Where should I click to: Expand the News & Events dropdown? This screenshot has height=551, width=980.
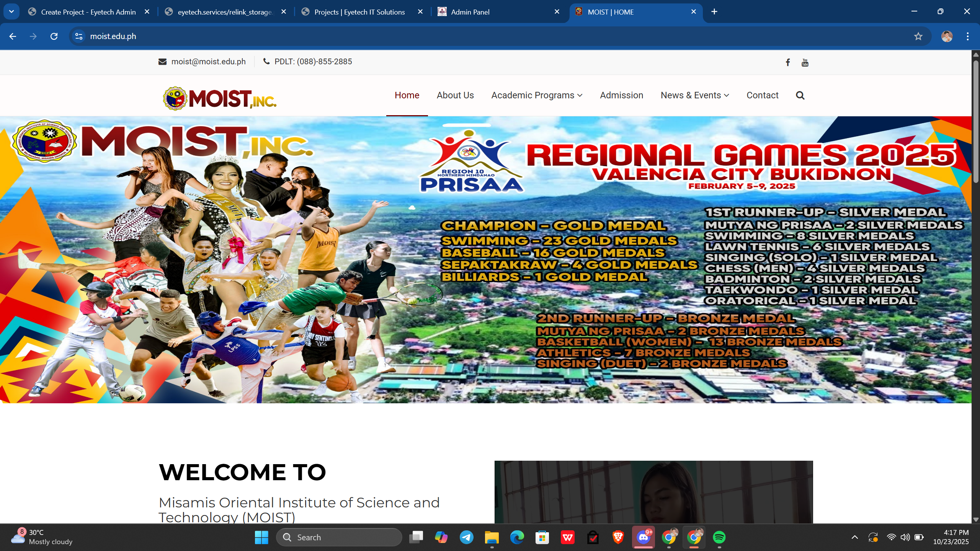tap(694, 95)
